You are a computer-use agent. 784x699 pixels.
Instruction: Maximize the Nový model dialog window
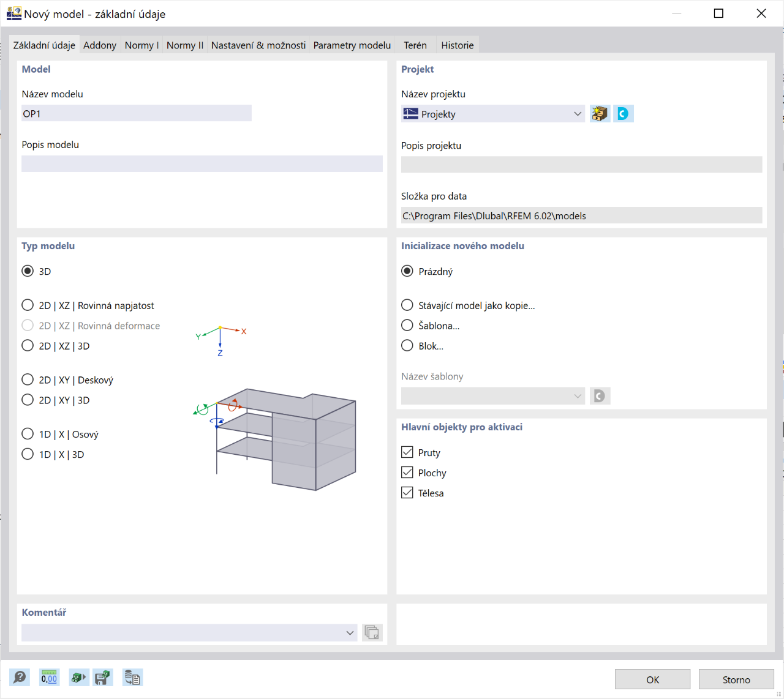(718, 13)
